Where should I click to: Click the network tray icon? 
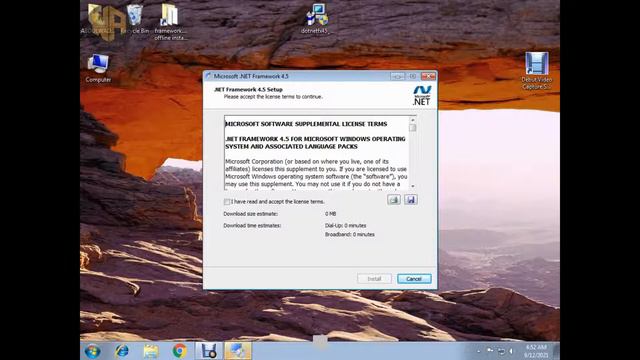501,351
